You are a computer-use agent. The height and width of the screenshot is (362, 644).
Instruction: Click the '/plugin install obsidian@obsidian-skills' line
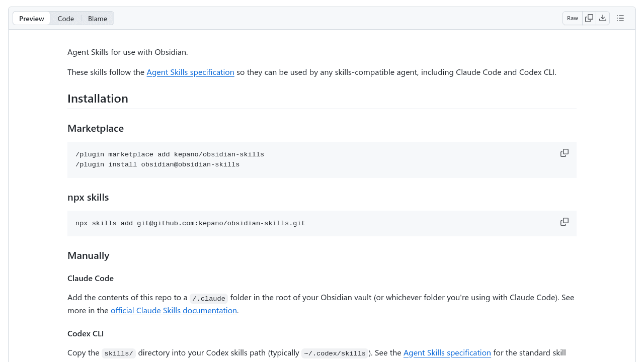157,164
